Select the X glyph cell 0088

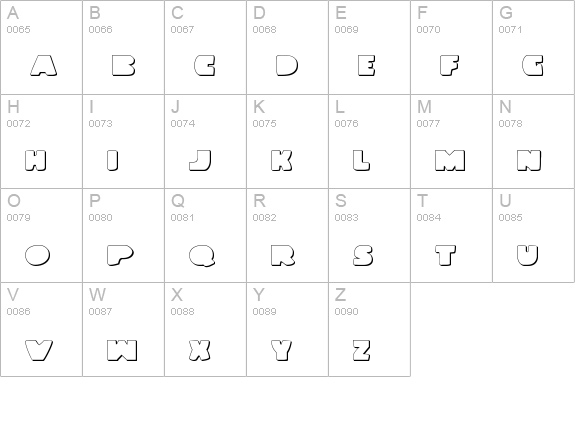point(206,329)
